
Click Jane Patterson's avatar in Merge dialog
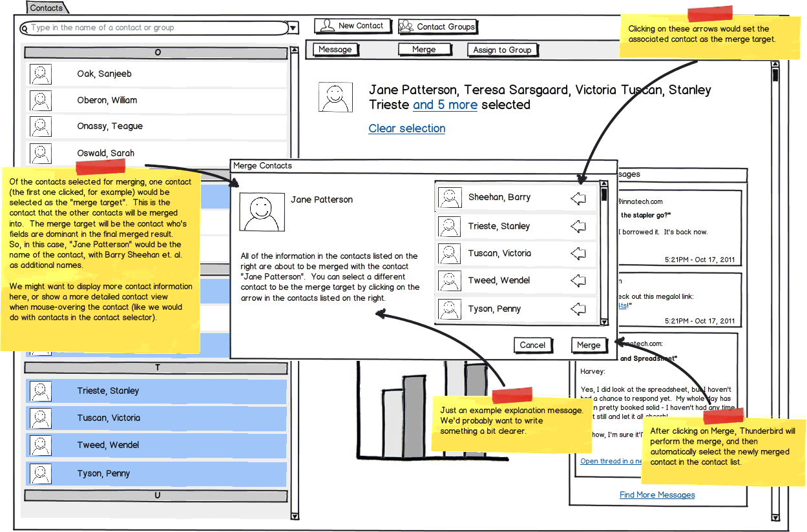pyautogui.click(x=262, y=211)
